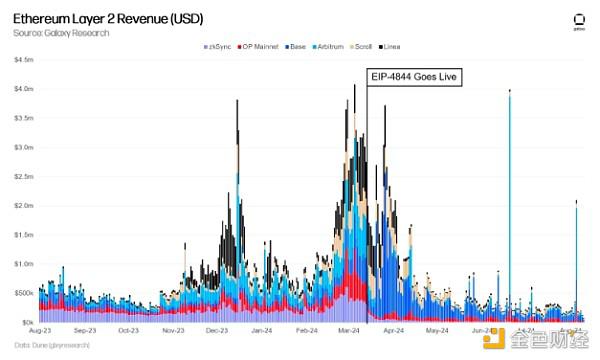
Task: Click the $3.0m y-axis label
Action: (24, 147)
